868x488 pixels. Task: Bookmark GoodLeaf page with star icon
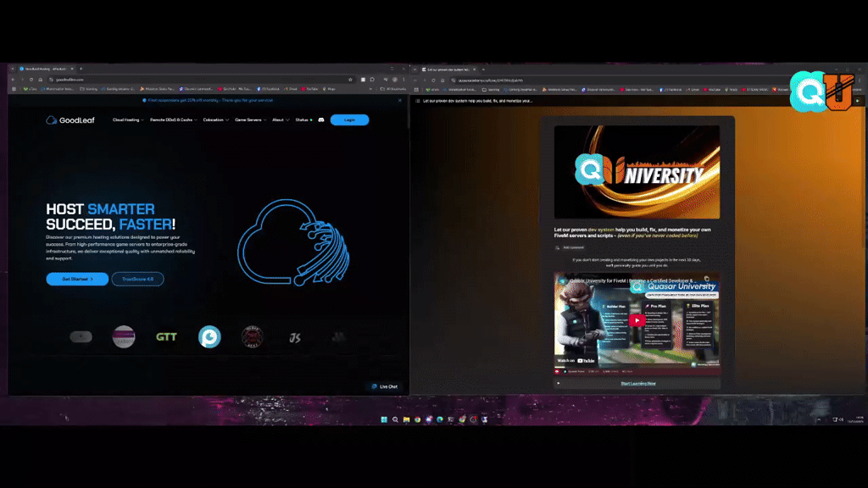click(x=350, y=80)
